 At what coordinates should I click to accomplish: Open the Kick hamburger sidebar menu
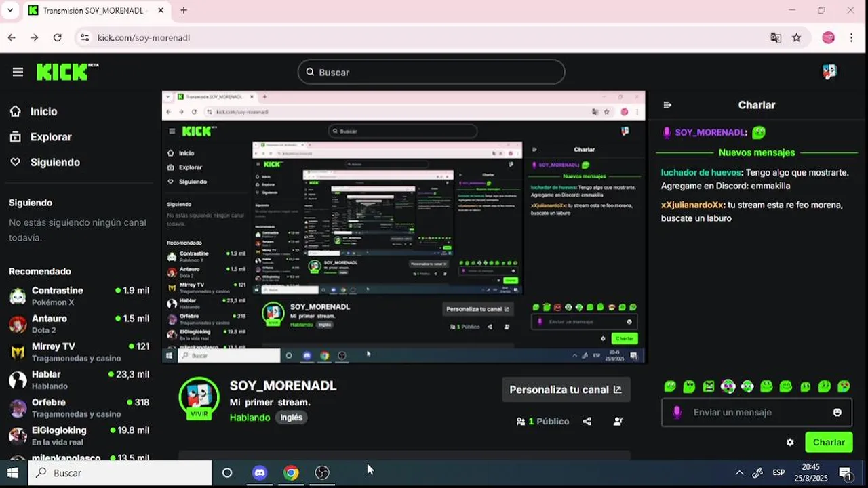18,72
